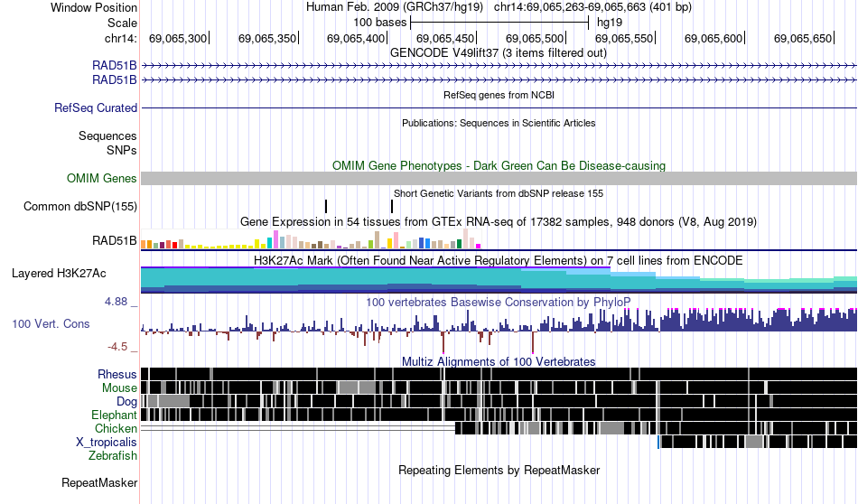The image size is (858, 504).
Task: Click the lower RAD51B GENCODE track label
Action: [115, 79]
